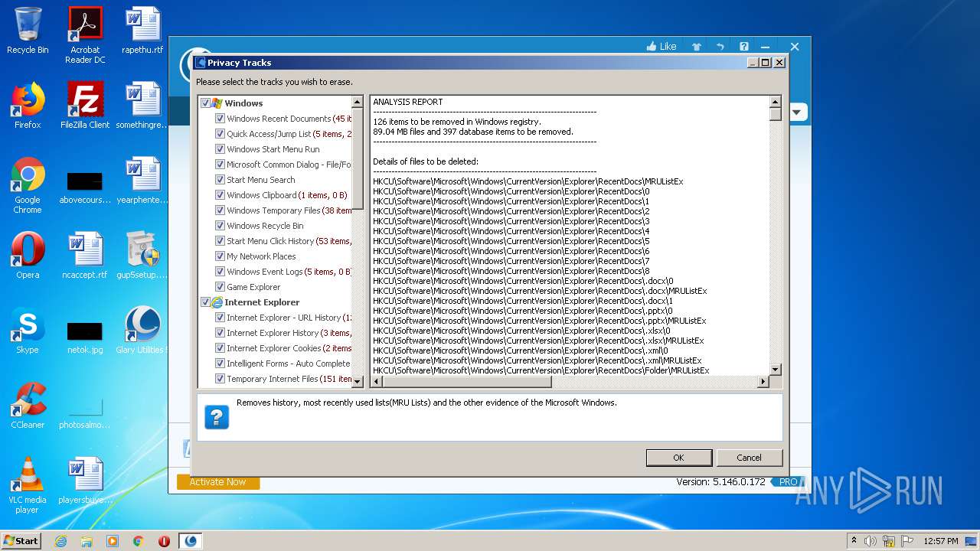Toggle Internet Explorer URL History checkbox

click(x=220, y=318)
